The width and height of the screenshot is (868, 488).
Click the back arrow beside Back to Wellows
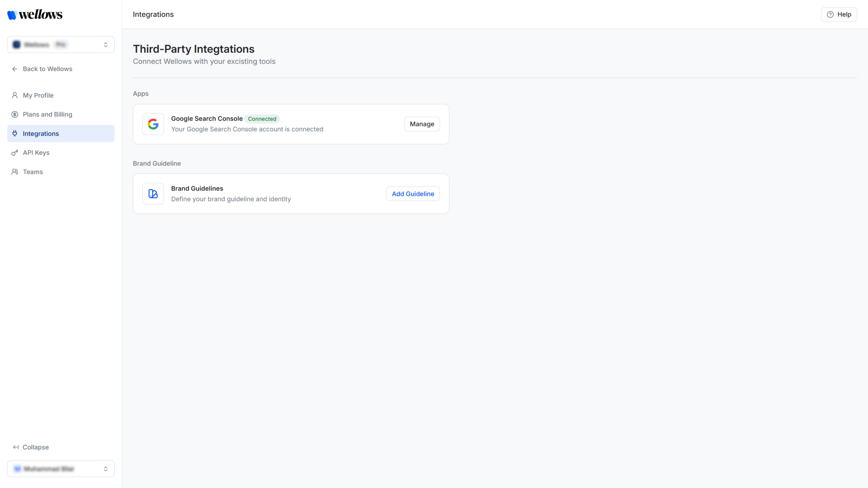[15, 69]
